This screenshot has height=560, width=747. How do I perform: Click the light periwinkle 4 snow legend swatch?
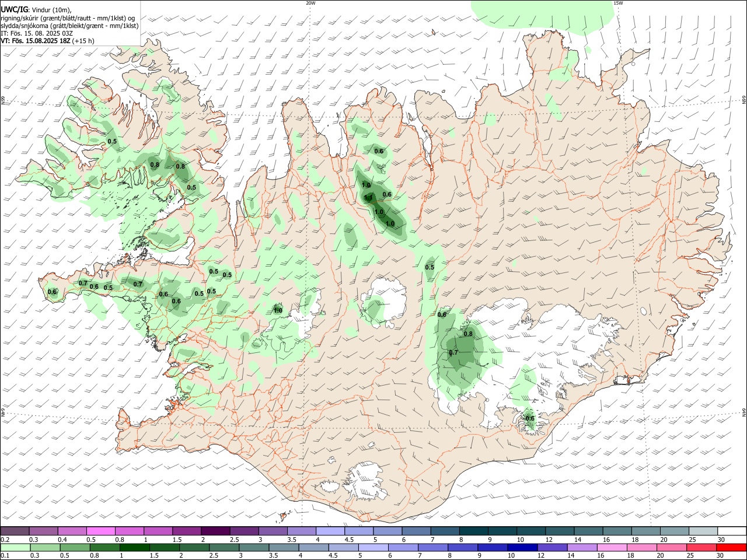click(330, 531)
